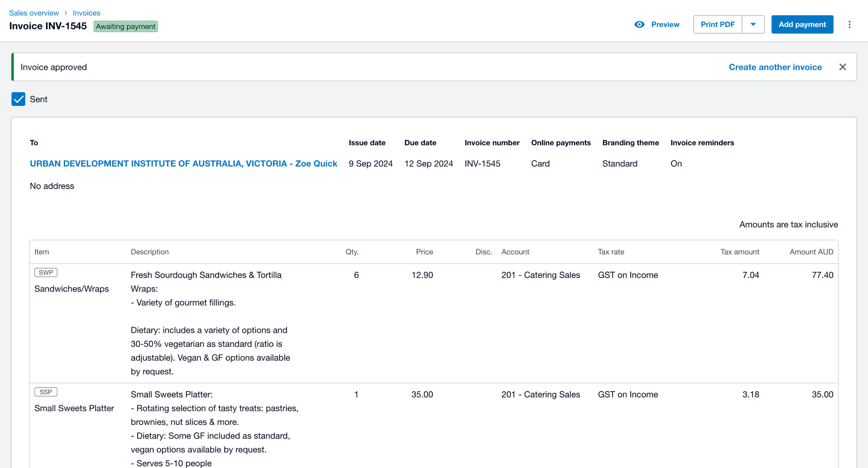Click the Print PDF button

pyautogui.click(x=717, y=24)
